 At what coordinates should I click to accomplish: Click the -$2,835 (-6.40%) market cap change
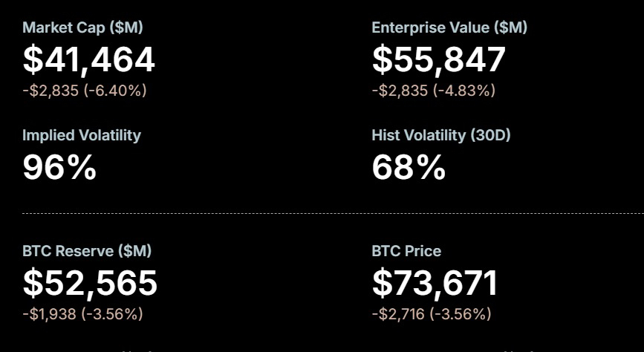(x=84, y=91)
